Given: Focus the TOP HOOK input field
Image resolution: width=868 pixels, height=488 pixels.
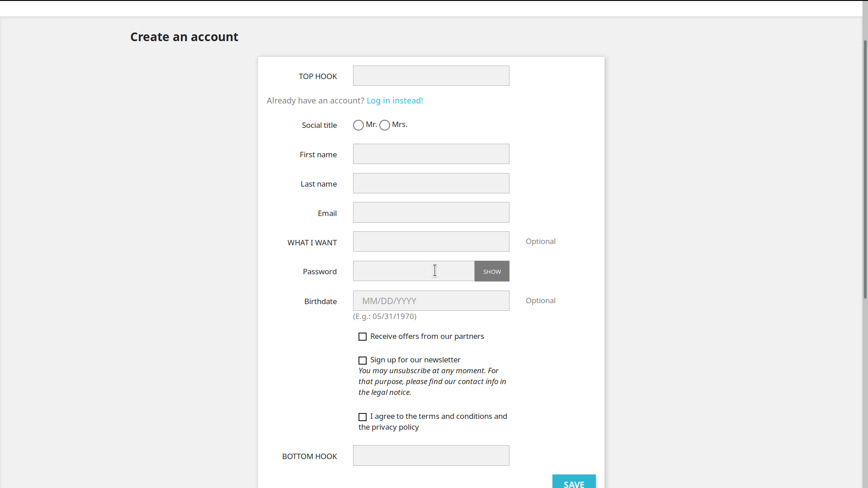Looking at the screenshot, I should tap(431, 76).
